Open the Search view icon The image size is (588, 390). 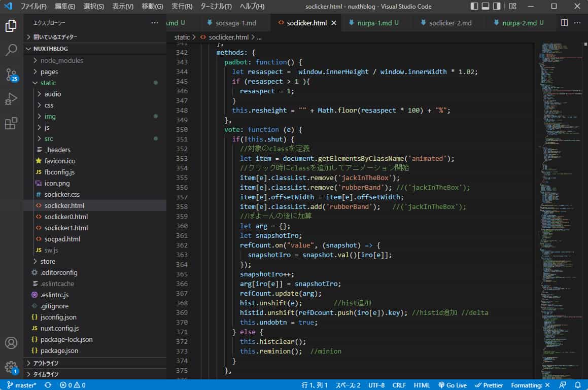click(11, 50)
